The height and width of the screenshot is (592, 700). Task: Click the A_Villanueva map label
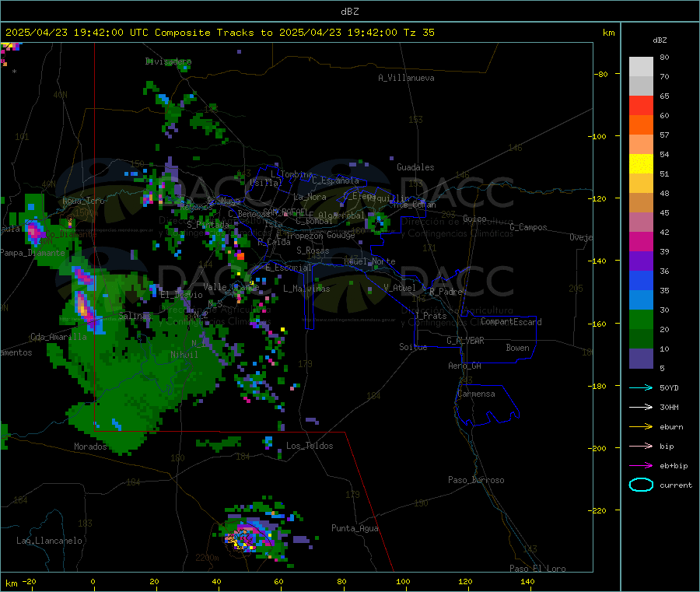406,78
